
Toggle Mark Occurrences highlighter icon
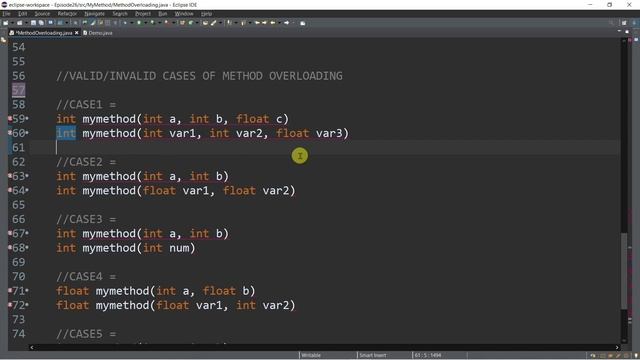(x=93, y=23)
